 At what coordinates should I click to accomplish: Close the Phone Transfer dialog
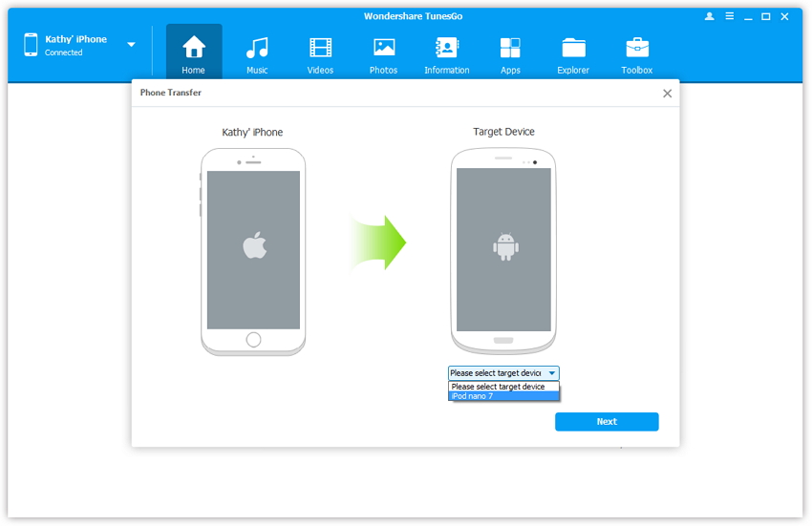pos(667,94)
